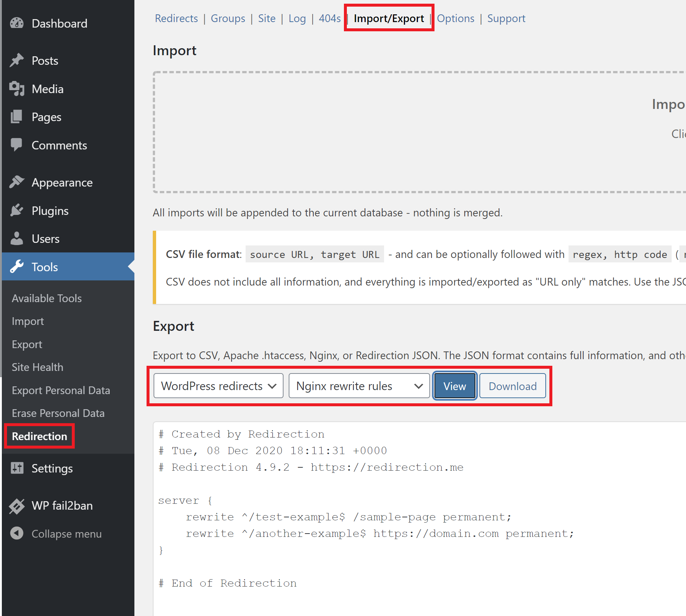This screenshot has height=616, width=686.
Task: Open Redirection submenu under Tools
Action: (x=39, y=436)
